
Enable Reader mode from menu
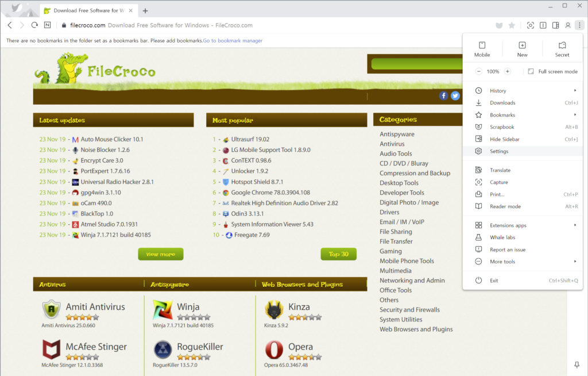click(x=523, y=206)
